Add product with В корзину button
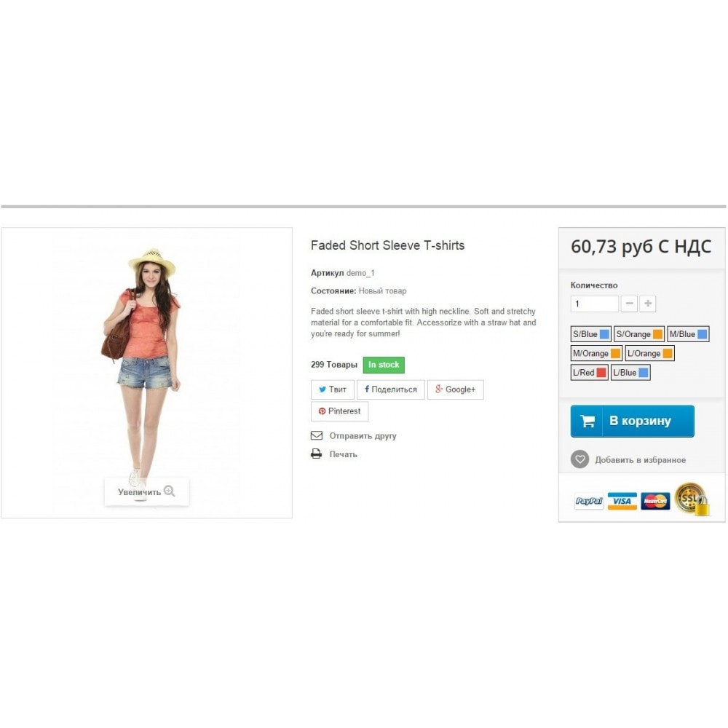The width and height of the screenshot is (728, 728). 633,421
